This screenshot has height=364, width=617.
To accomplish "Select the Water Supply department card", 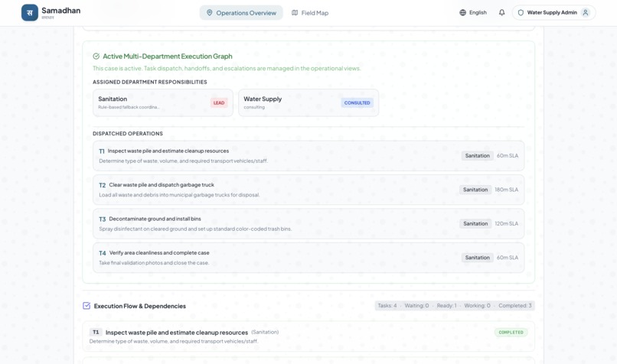I will 308,102.
